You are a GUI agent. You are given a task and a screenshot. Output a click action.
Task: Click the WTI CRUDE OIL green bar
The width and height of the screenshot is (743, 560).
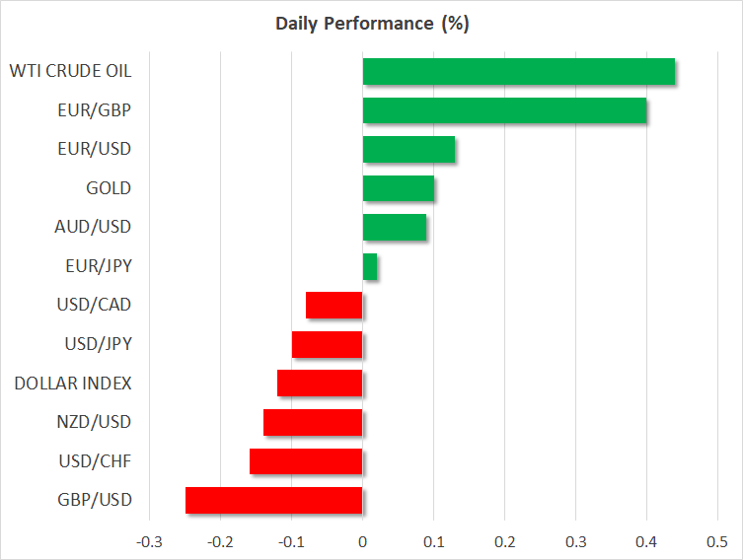coord(519,72)
